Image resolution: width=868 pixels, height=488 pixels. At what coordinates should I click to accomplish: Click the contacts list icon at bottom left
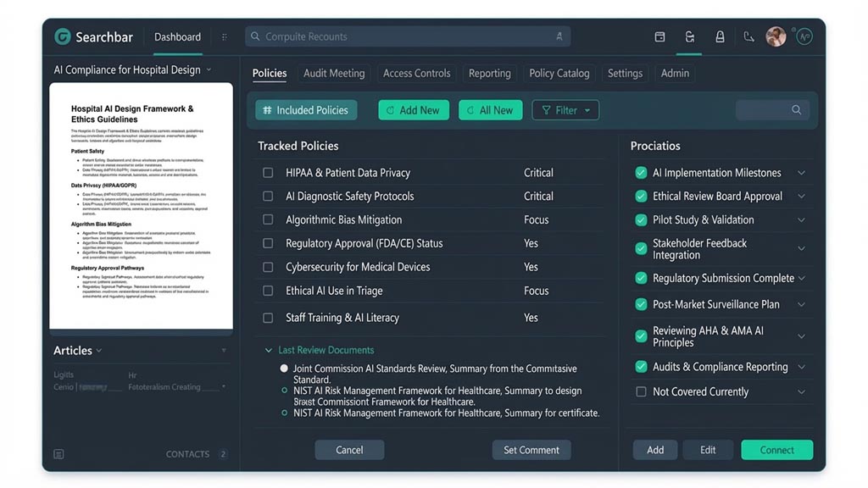coord(58,454)
